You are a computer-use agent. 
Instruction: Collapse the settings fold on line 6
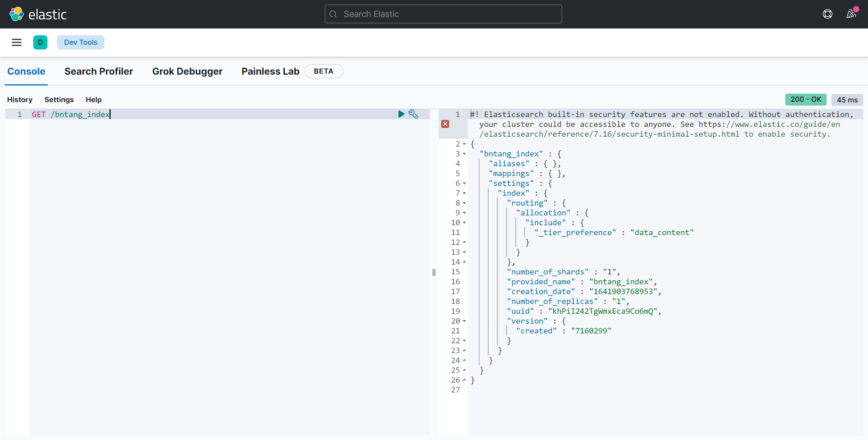[x=465, y=183]
